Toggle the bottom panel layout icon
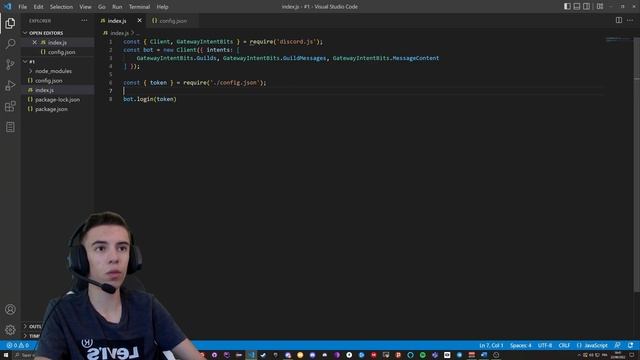Screen dimensions: 640x360 pyautogui.click(x=577, y=7)
